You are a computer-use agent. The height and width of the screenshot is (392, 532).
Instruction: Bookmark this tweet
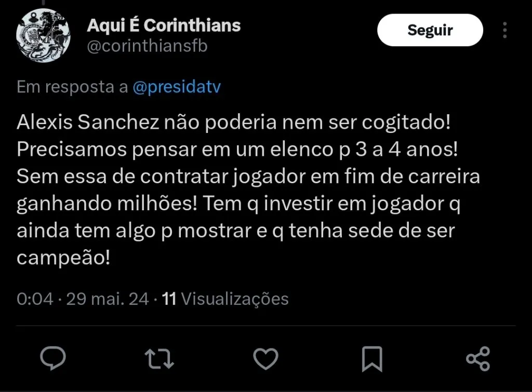coord(372,358)
